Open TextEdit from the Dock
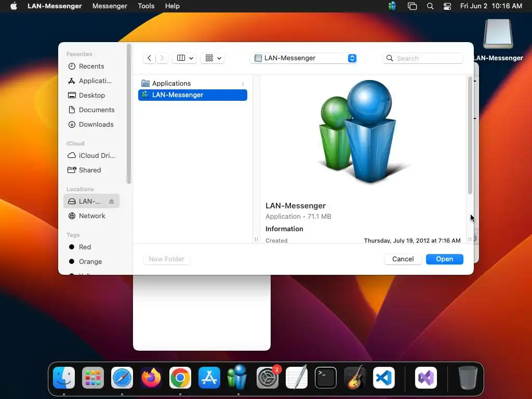The image size is (532, 399). (x=297, y=378)
